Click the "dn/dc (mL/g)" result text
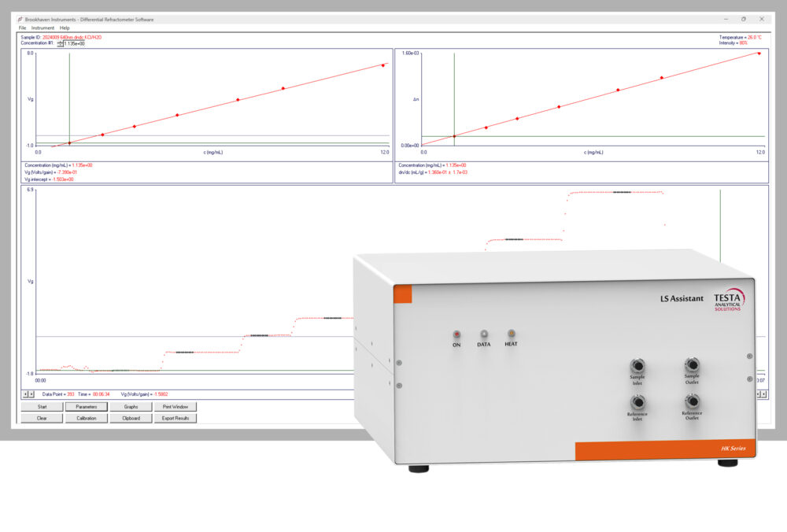Screen dimensions: 787x532 [x=433, y=172]
